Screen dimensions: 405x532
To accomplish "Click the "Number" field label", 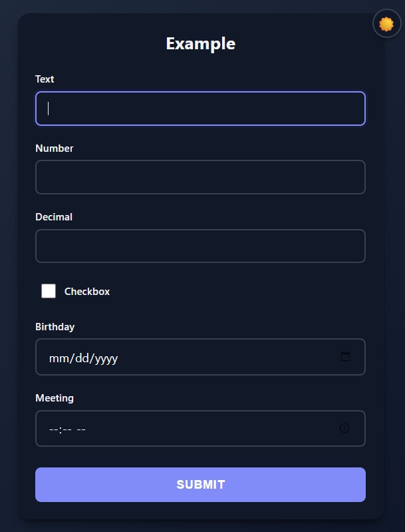I will [55, 148].
